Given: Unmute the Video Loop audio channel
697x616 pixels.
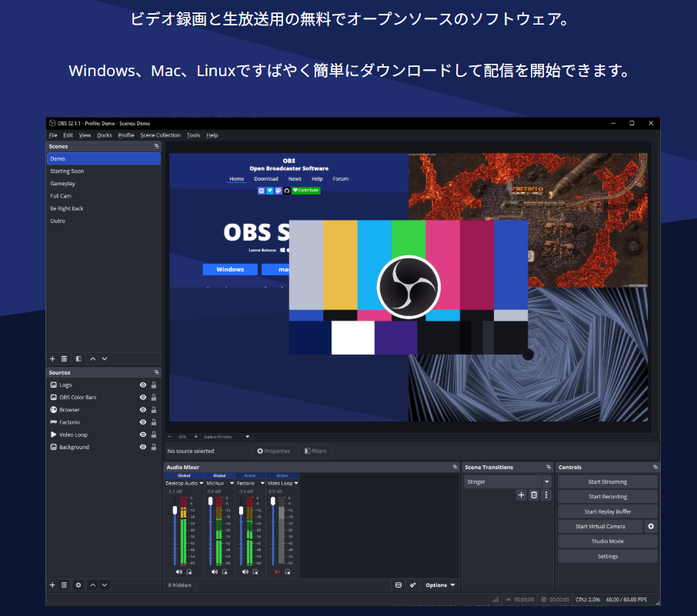Looking at the screenshot, I should [x=277, y=572].
